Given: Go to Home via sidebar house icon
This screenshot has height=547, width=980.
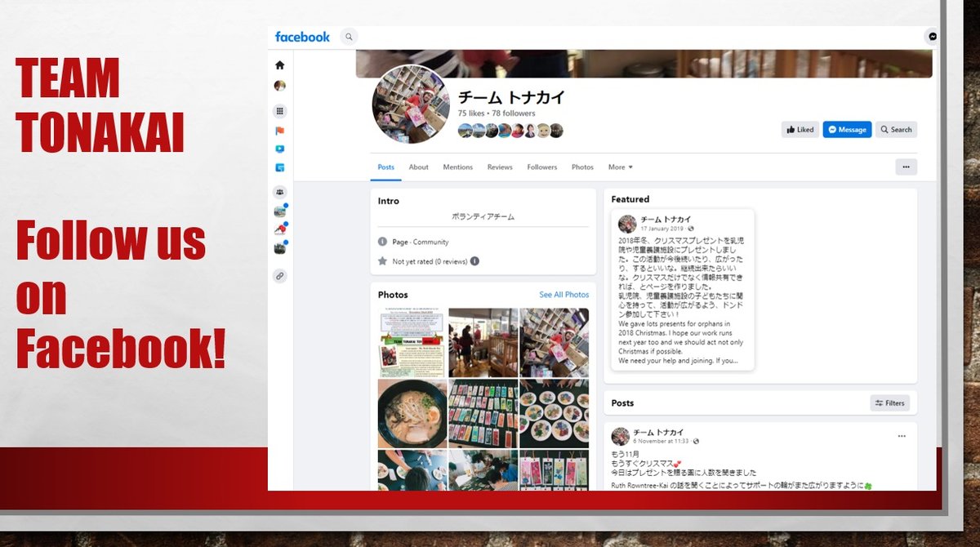Looking at the screenshot, I should (x=280, y=65).
